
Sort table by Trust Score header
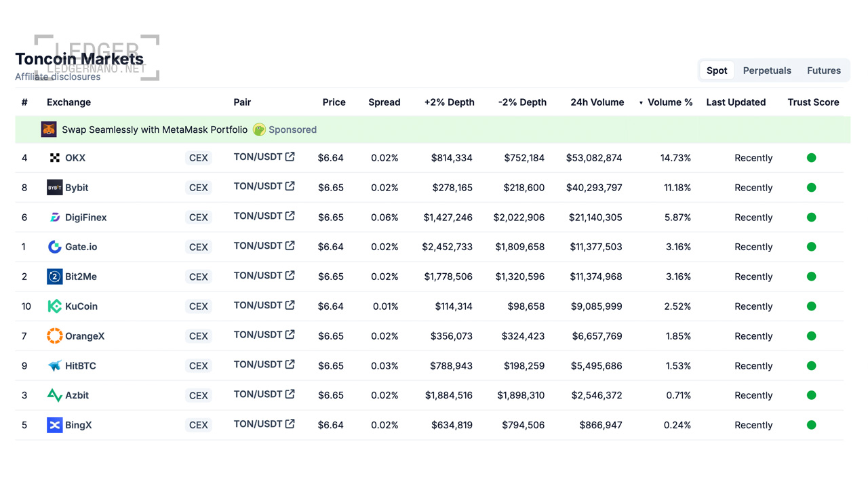pos(813,102)
